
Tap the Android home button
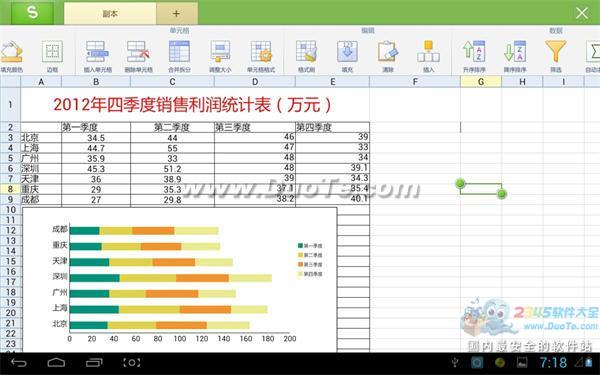pyautogui.click(x=56, y=362)
